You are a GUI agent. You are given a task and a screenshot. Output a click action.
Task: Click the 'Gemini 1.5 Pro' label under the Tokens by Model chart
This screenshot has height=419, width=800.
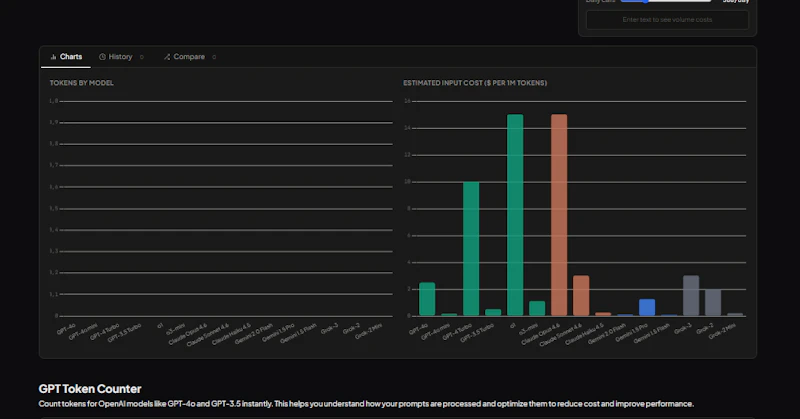tap(279, 333)
